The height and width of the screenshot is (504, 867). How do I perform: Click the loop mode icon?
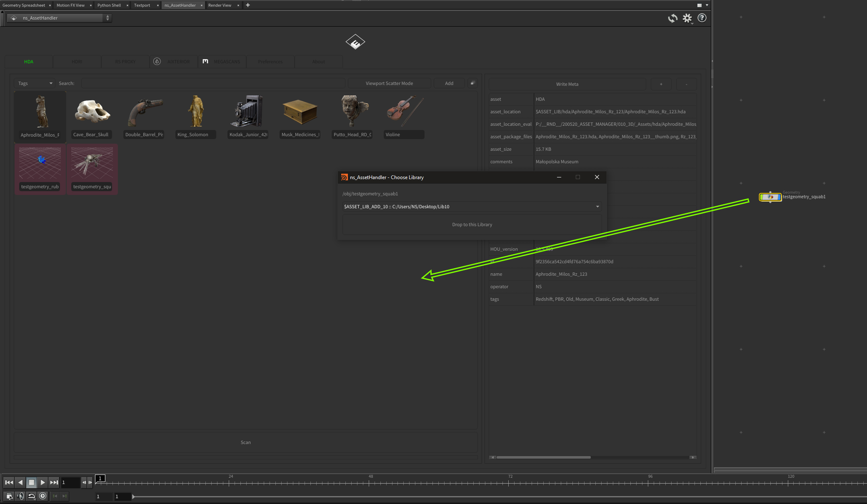point(32,496)
